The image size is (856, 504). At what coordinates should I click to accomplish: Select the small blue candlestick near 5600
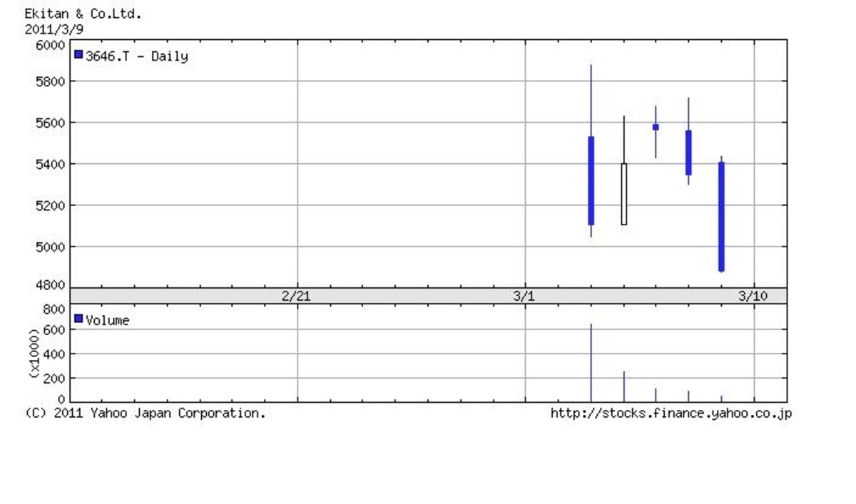coord(656,127)
